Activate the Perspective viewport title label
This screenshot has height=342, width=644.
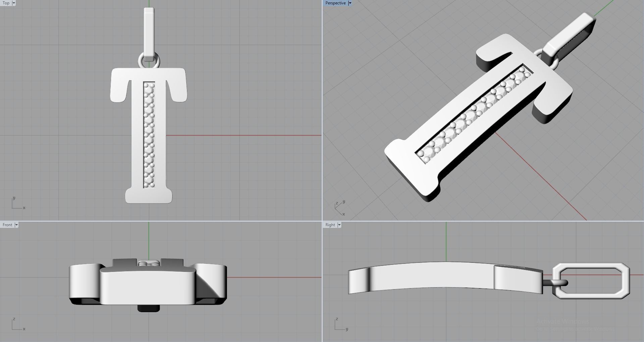pos(335,3)
